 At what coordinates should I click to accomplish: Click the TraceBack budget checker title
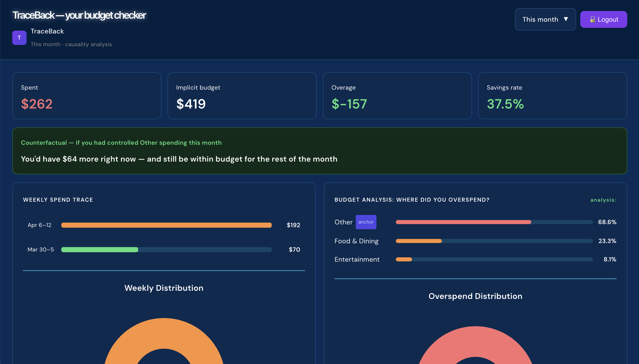pyautogui.click(x=79, y=15)
